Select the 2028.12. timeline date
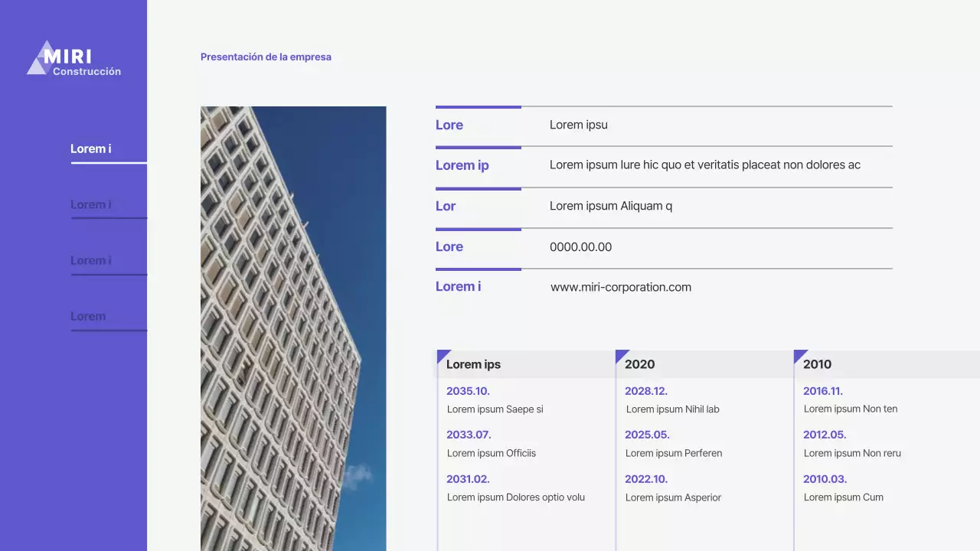Viewport: 980px width, 551px height. (646, 391)
